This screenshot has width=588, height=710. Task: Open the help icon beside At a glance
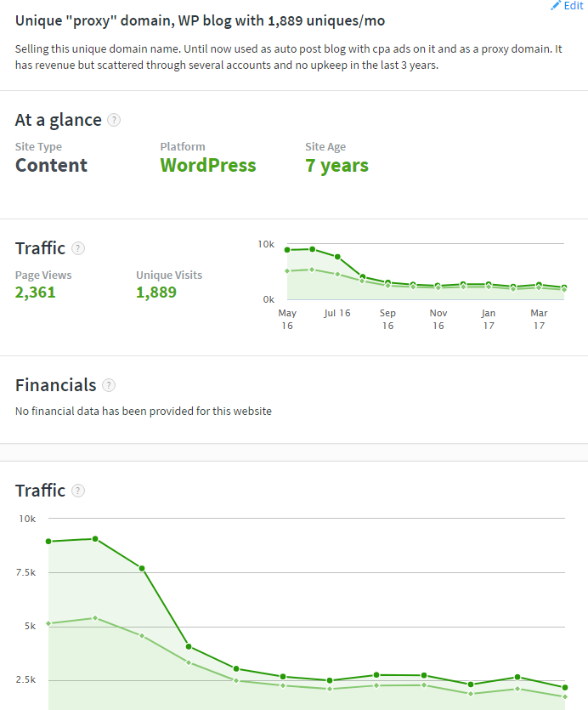click(114, 120)
